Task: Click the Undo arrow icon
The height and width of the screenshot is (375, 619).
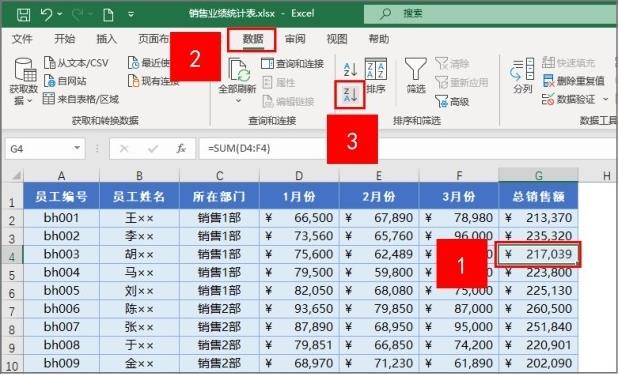Action: tap(46, 15)
